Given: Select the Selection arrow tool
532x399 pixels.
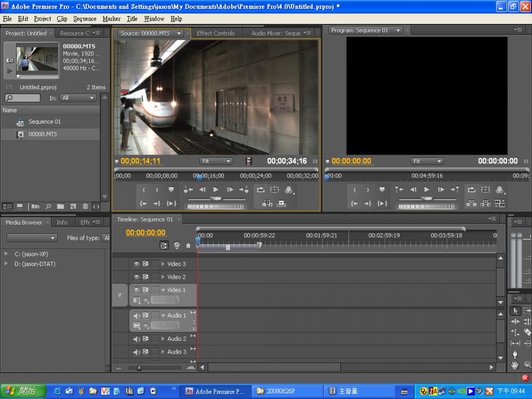Looking at the screenshot, I should point(515,311).
